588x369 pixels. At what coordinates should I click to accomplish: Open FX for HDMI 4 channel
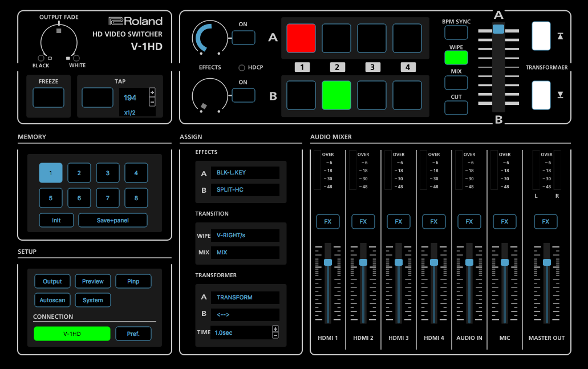434,222
